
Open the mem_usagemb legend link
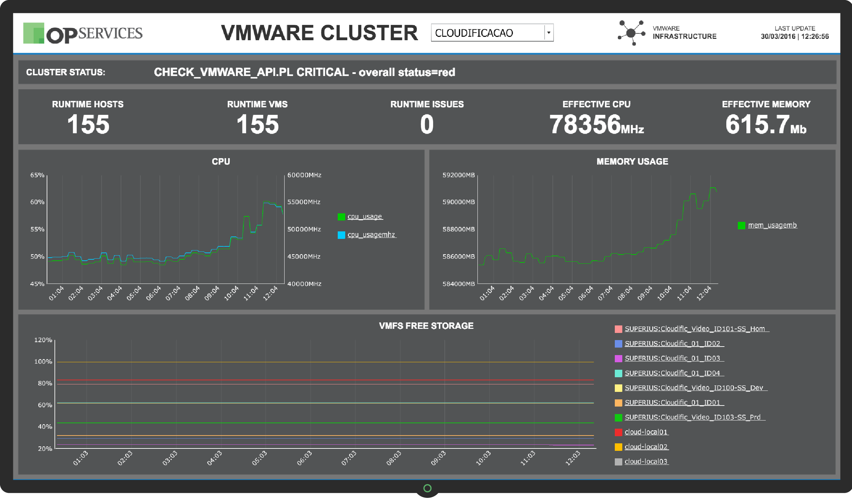click(772, 225)
